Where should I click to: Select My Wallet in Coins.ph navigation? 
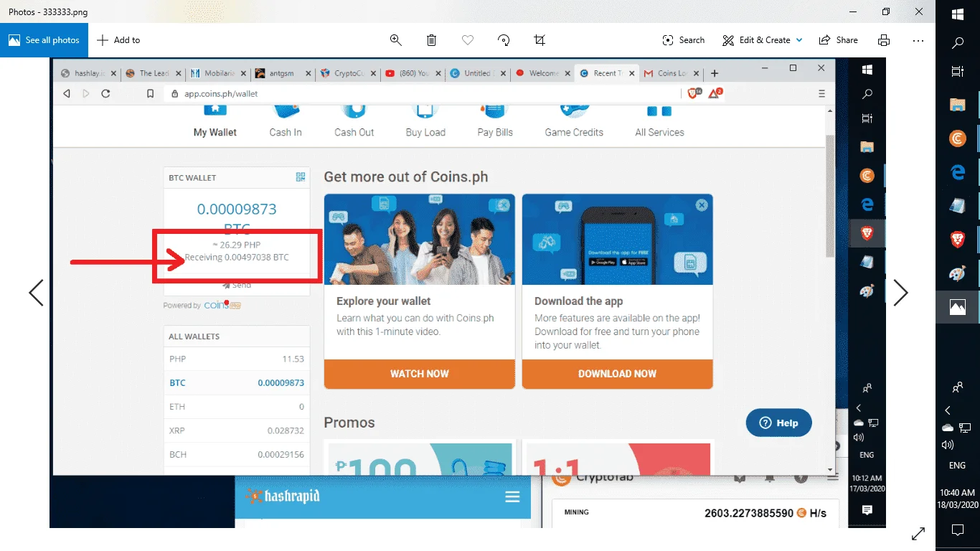coord(215,121)
